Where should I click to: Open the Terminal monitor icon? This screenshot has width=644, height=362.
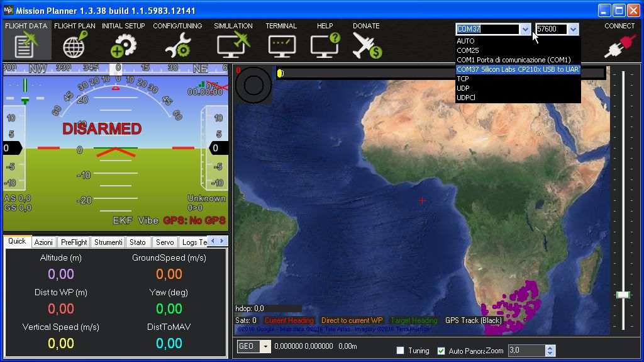coord(282,46)
